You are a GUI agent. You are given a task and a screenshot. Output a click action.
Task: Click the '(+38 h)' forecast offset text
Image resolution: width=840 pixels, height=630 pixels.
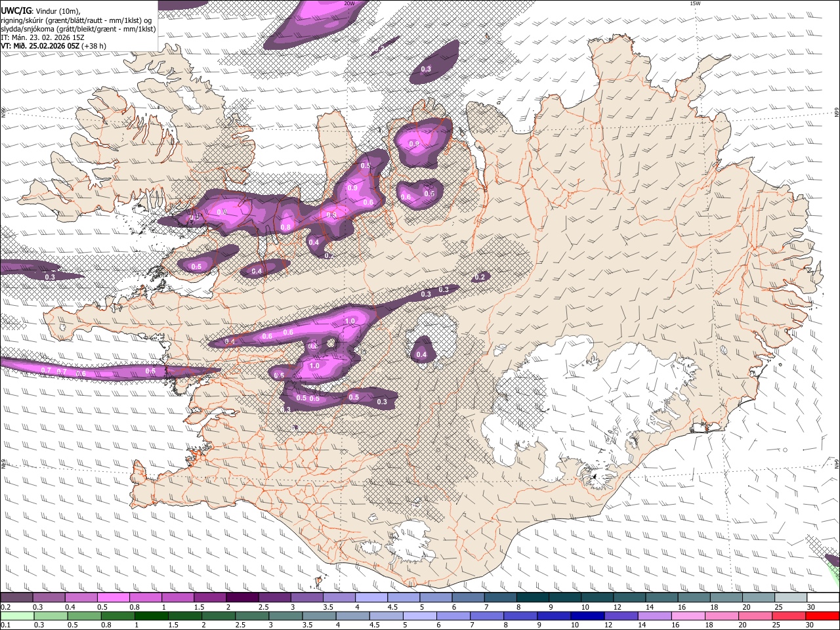pyautogui.click(x=94, y=46)
